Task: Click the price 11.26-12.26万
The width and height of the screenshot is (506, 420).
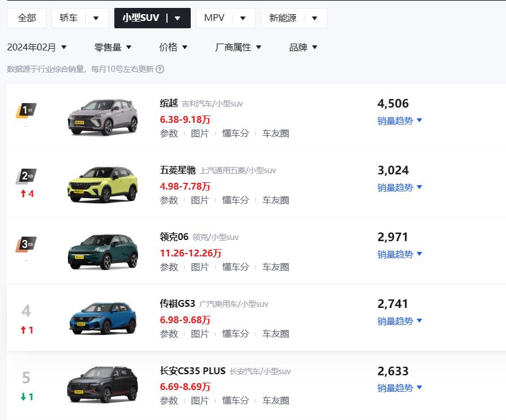Action: click(x=191, y=253)
